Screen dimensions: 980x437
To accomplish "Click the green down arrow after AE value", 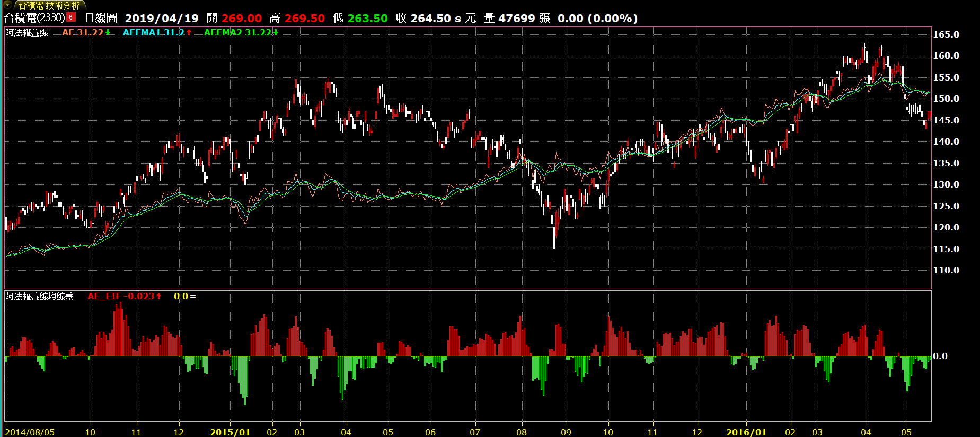I will coord(108,33).
